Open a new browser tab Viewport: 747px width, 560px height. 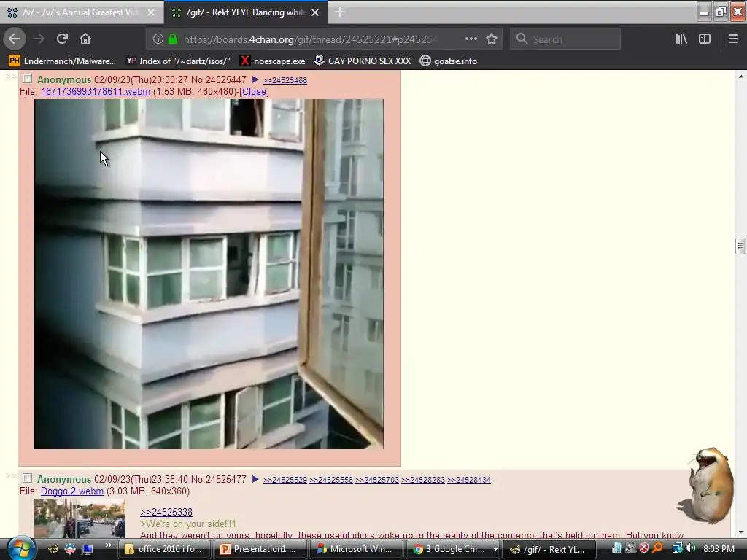(x=340, y=12)
